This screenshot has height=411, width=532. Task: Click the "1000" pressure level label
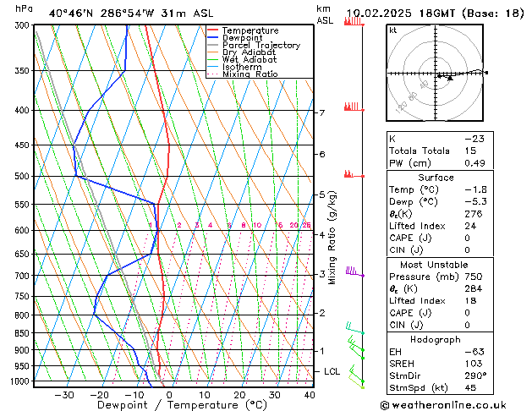pos(22,381)
